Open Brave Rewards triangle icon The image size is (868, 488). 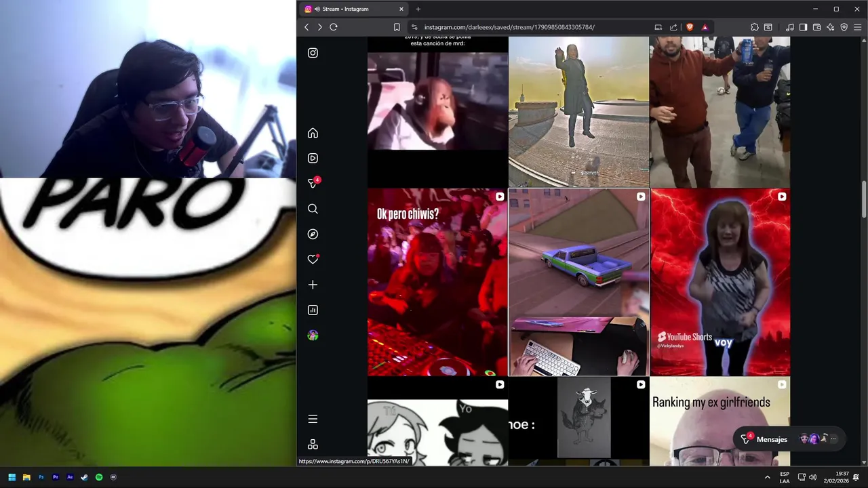click(705, 27)
